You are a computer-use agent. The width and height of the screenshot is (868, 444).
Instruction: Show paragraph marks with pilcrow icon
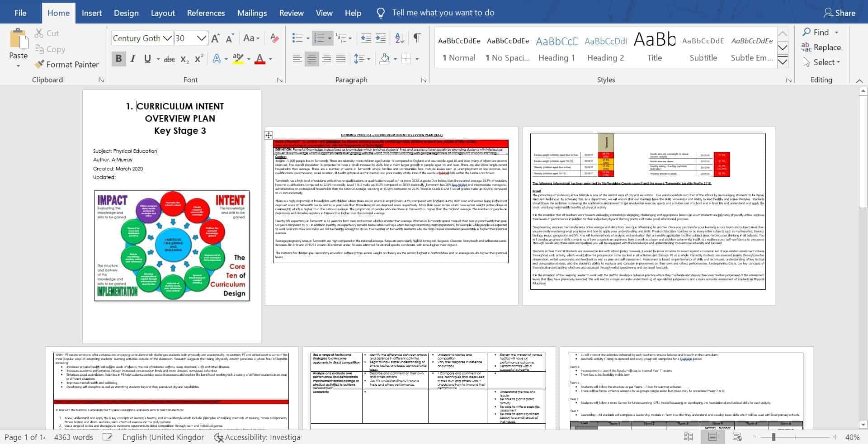[x=417, y=38]
